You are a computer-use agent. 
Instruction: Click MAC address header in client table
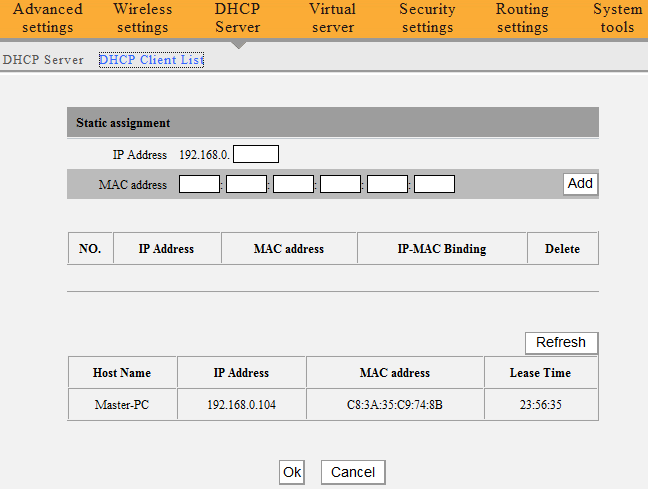(x=395, y=373)
